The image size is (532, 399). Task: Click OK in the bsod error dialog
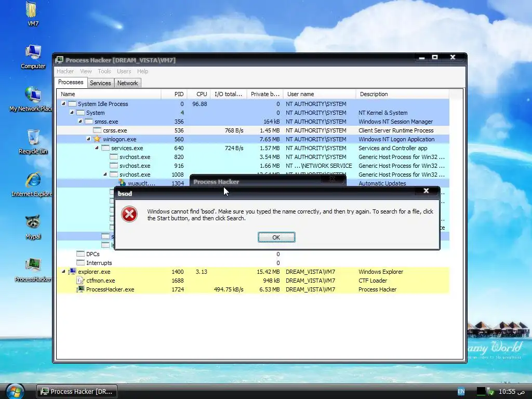click(276, 237)
